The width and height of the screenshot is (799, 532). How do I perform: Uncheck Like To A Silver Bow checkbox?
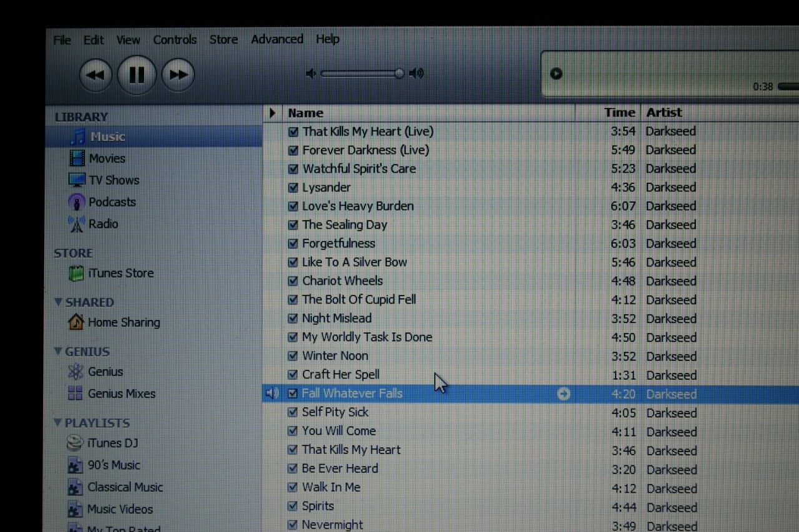[293, 263]
